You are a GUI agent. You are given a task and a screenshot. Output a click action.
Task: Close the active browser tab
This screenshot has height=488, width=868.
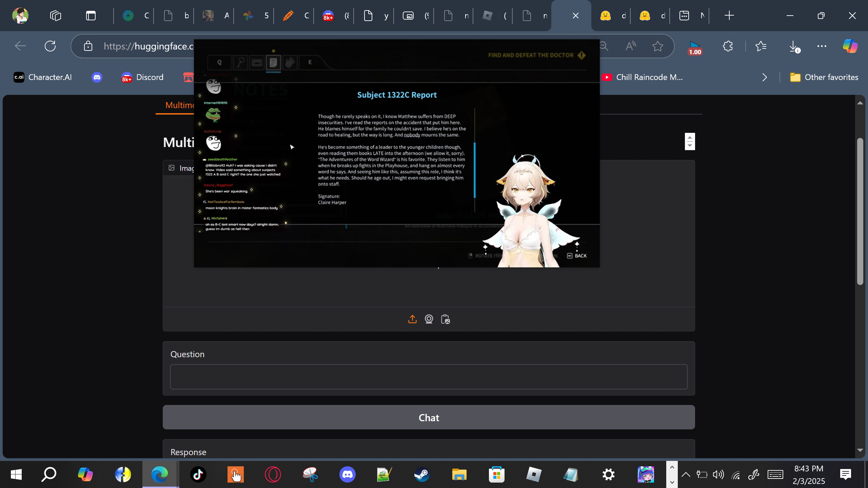coord(575,16)
